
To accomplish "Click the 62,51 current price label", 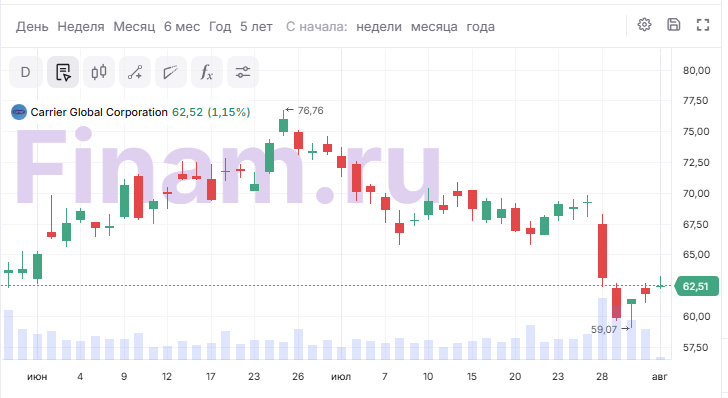I will tap(696, 287).
